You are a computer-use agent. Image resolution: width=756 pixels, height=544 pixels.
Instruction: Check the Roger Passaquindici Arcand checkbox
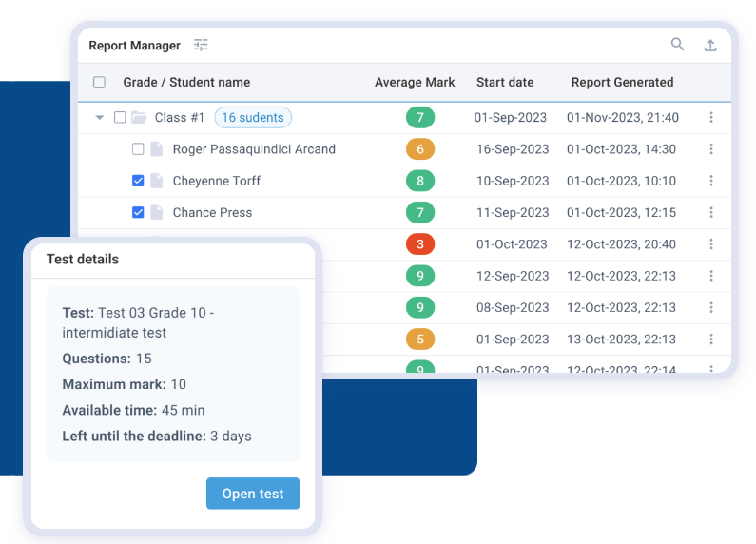(138, 149)
